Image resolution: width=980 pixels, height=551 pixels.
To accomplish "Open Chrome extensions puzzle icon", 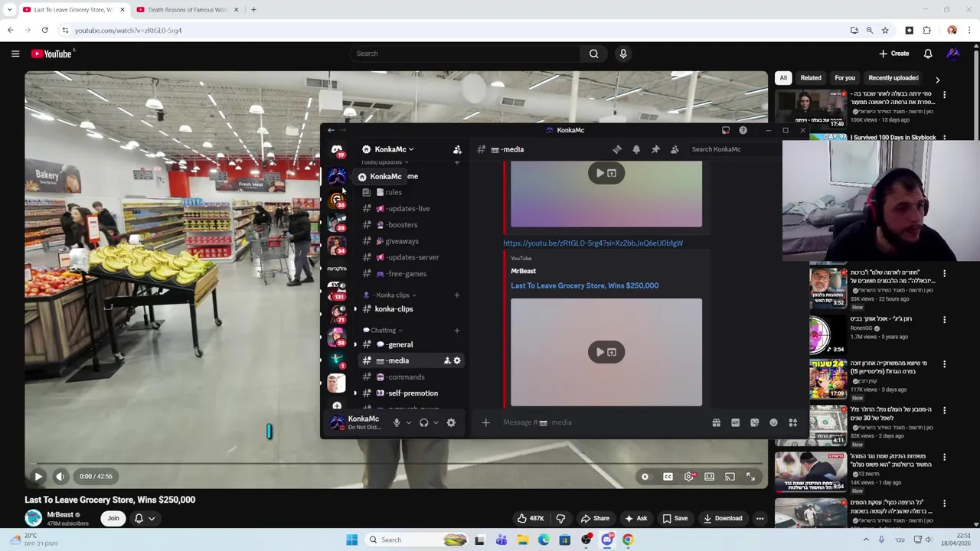I will tap(926, 31).
